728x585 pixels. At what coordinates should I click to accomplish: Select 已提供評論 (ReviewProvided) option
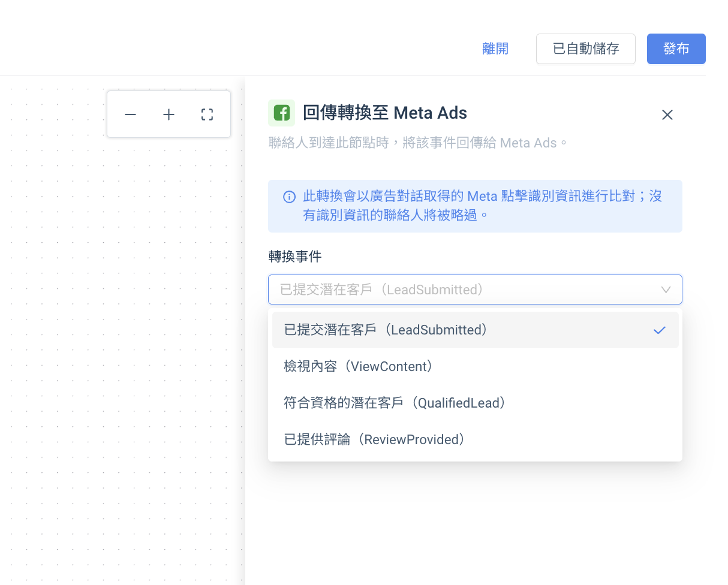click(x=476, y=439)
